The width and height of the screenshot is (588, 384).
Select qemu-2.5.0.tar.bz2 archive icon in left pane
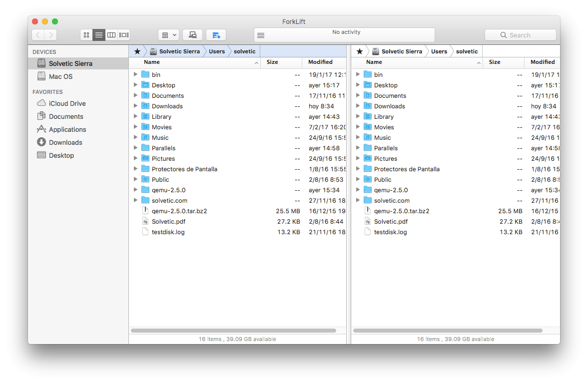click(145, 210)
